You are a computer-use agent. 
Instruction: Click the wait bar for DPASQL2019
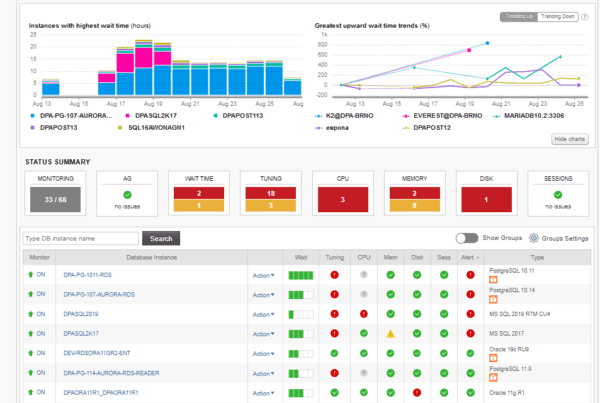301,315
